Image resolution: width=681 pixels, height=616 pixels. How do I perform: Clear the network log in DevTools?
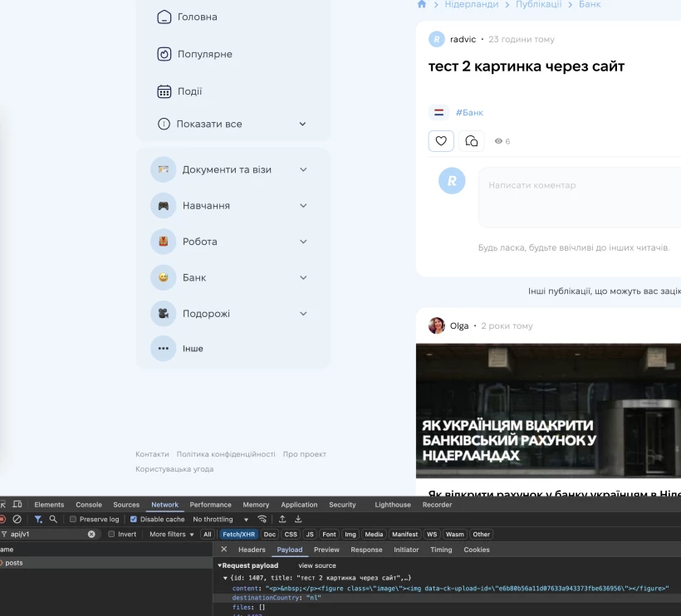pyautogui.click(x=17, y=519)
